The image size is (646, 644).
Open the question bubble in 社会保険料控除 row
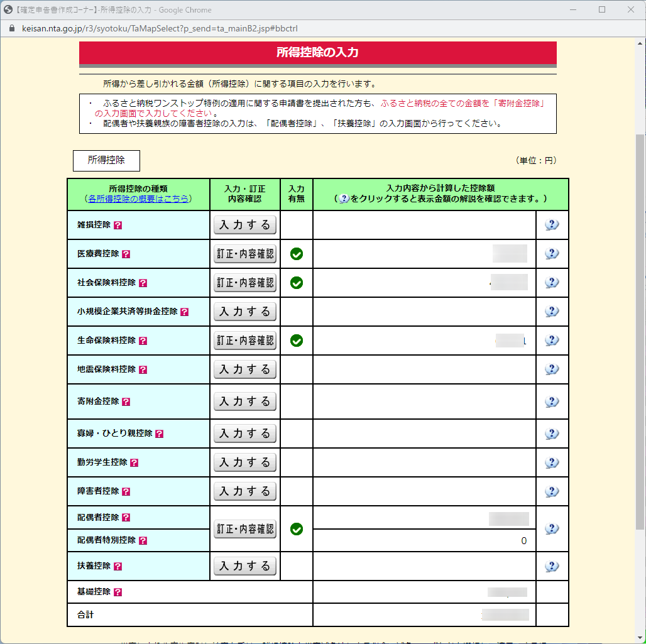552,283
